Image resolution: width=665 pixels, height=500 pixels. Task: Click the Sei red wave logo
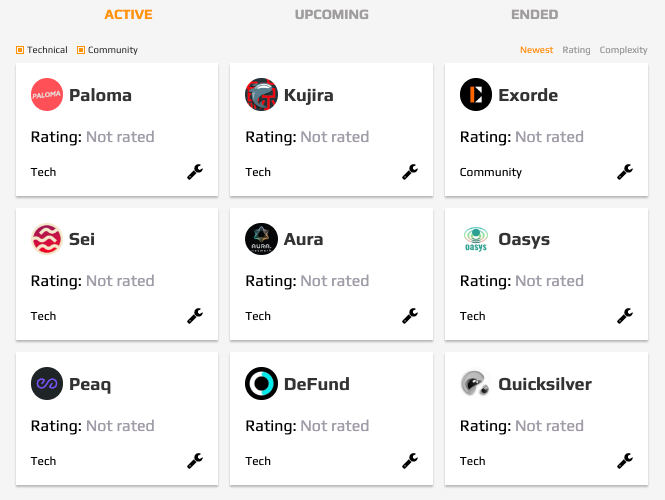[47, 239]
